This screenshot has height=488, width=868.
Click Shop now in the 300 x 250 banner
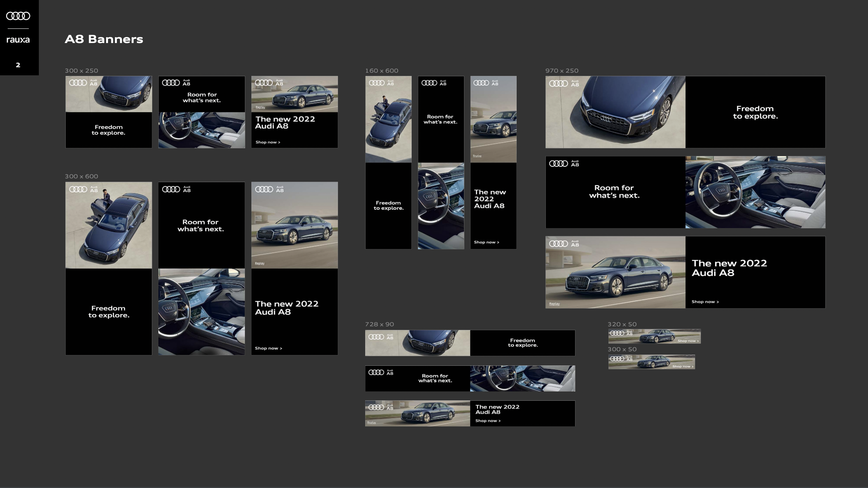[268, 142]
